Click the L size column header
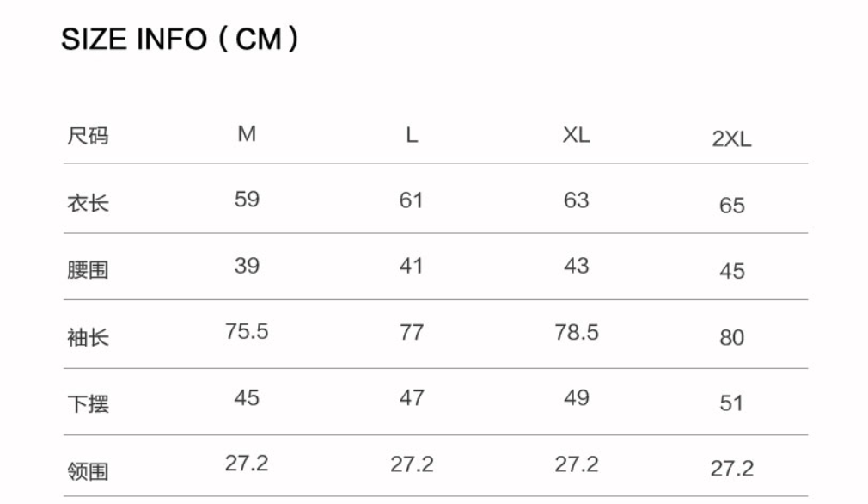The height and width of the screenshot is (504, 868). pos(412,135)
